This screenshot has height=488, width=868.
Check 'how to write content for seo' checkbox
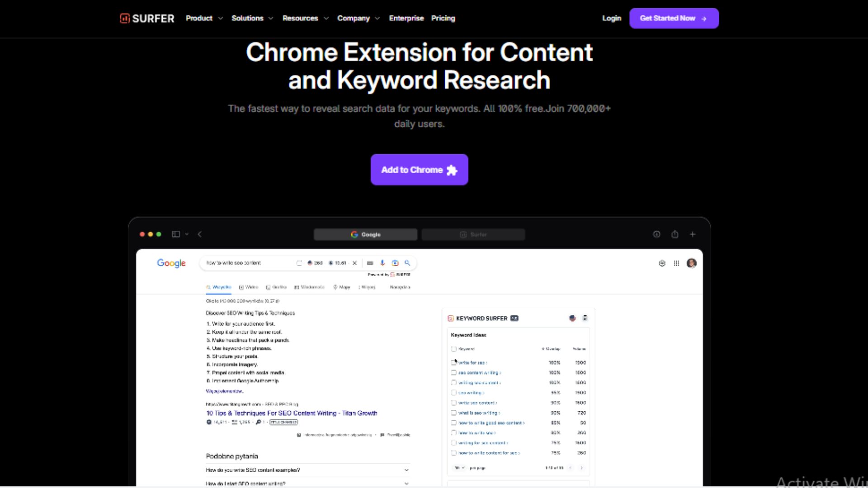454,453
